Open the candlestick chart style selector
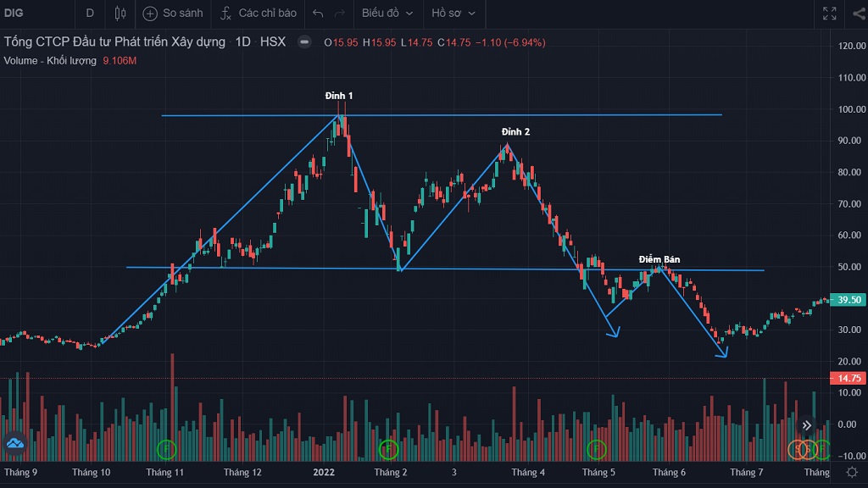868x488 pixels. click(x=120, y=14)
